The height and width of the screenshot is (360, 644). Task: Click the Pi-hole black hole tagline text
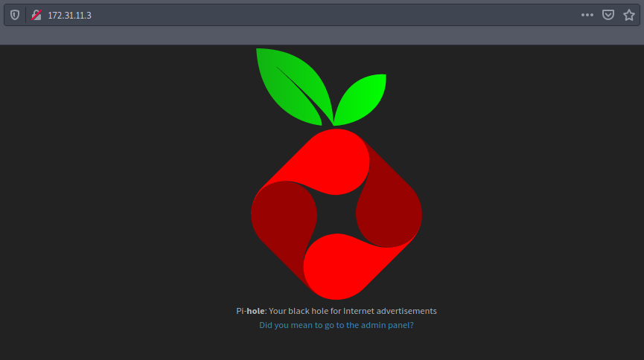[337, 311]
